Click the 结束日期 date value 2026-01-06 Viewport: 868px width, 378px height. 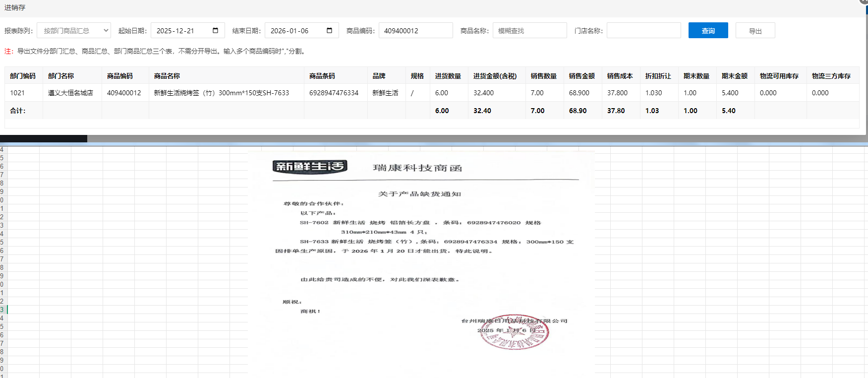pos(289,31)
